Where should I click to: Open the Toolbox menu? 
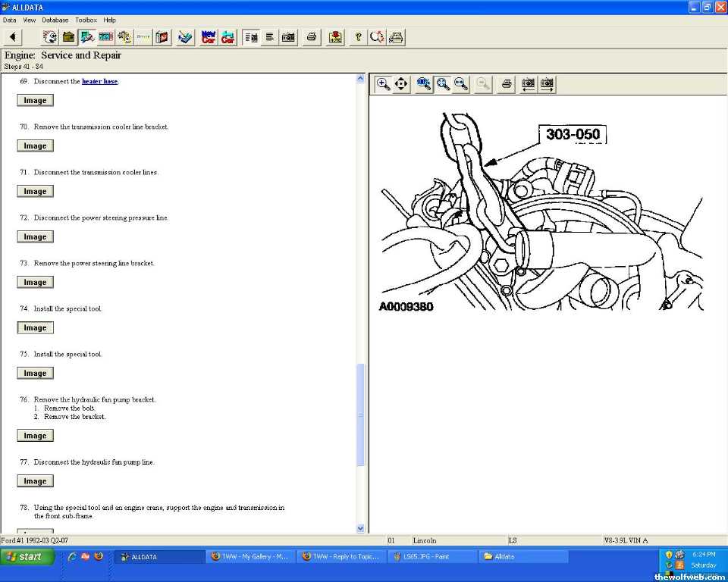[86, 20]
